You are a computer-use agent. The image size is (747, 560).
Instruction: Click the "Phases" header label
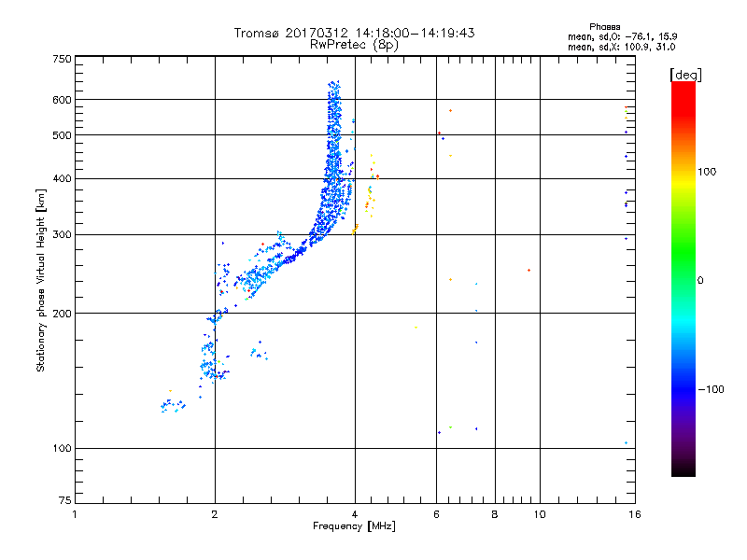click(604, 27)
